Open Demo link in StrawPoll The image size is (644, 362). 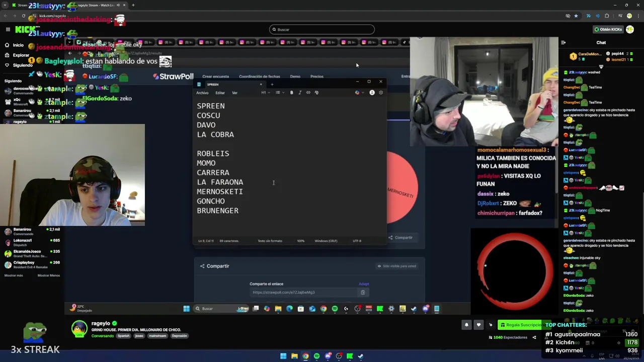pos(295,76)
